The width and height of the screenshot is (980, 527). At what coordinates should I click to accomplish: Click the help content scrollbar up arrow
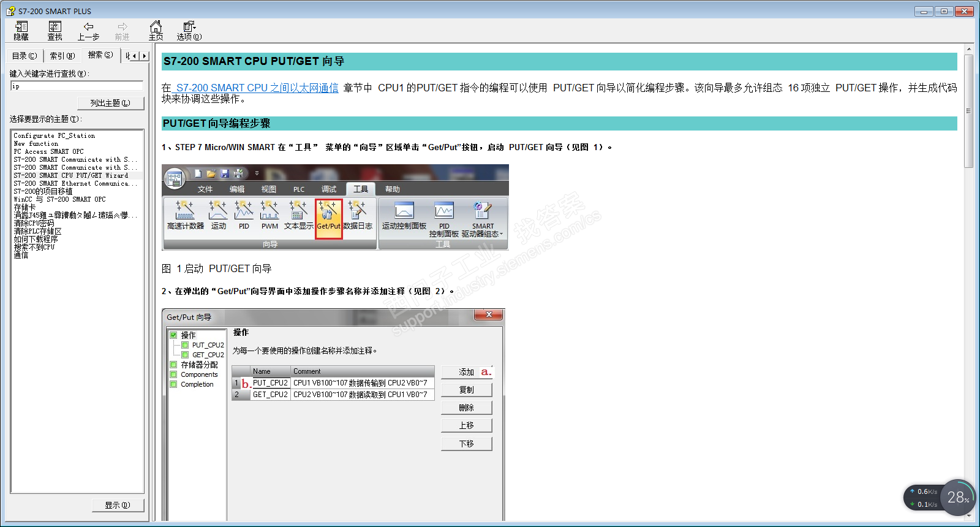968,49
